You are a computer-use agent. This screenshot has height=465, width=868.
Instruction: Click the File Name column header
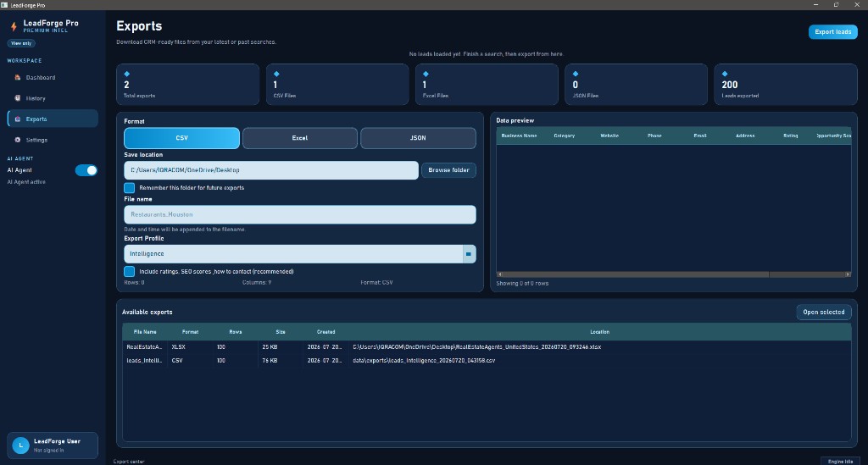pyautogui.click(x=145, y=332)
